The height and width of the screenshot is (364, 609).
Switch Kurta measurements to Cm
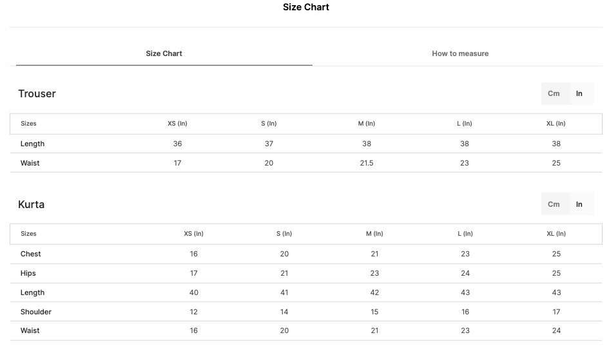[554, 204]
